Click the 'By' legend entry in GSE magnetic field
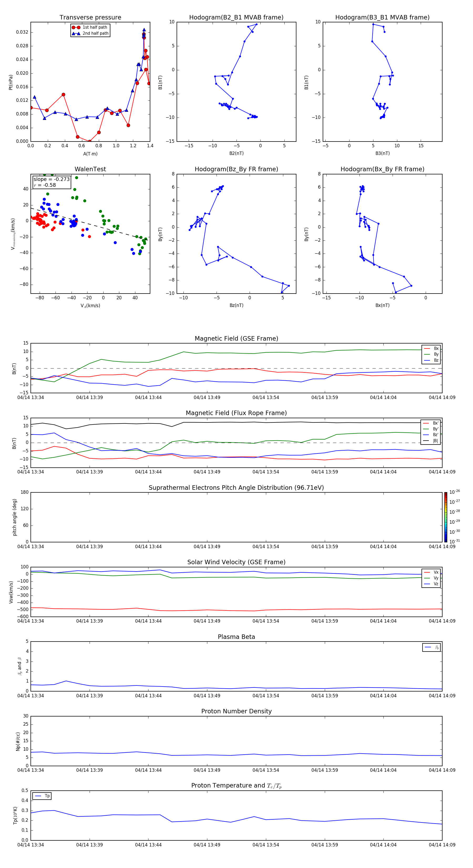Viewport: 473px width, 868px height. click(x=431, y=354)
